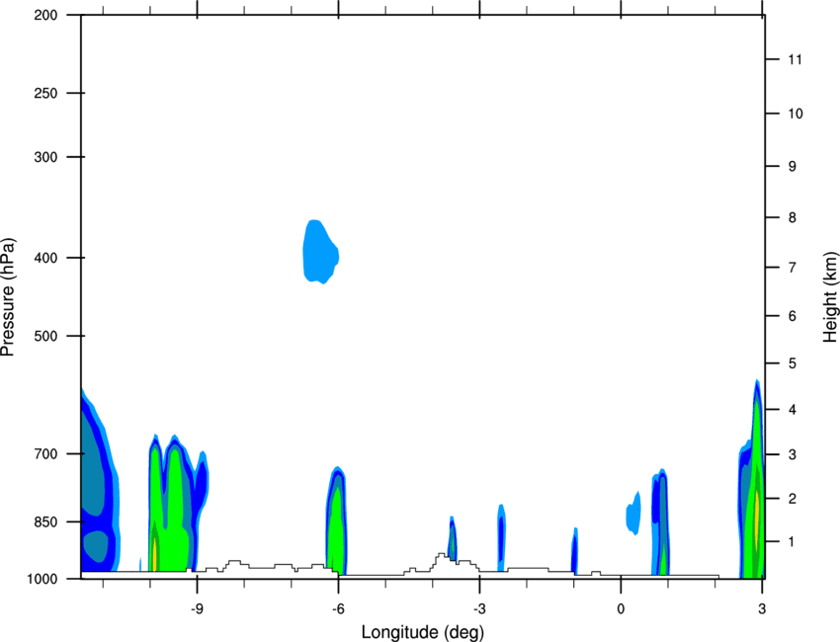This screenshot has width=840, height=642.
Task: Click the 850 pressure tick label
Action: (x=45, y=522)
